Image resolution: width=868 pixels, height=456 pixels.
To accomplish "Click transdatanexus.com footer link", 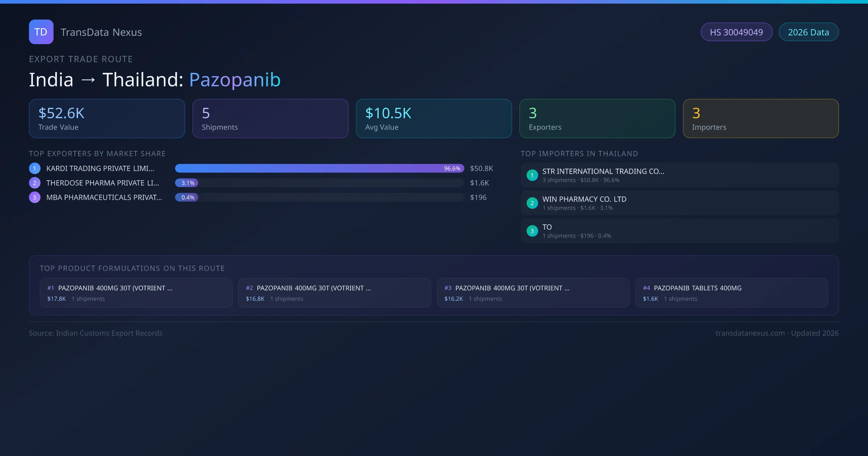I will 750,333.
